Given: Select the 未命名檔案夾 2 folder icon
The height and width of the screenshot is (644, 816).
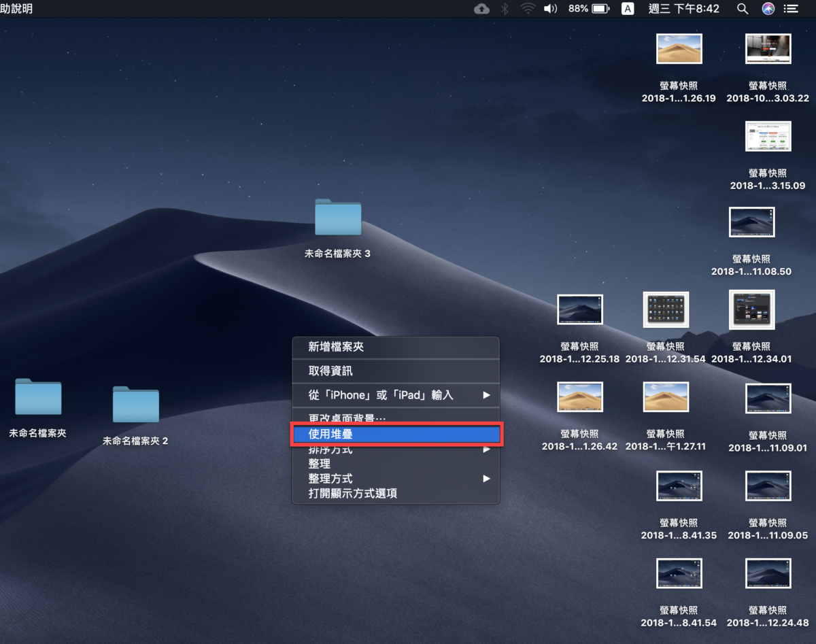Looking at the screenshot, I should 136,404.
